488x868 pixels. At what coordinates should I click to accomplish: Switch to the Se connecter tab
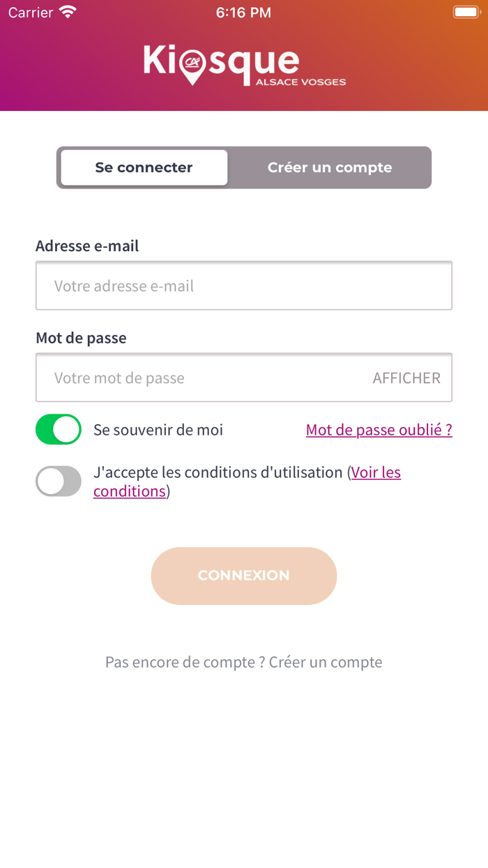(x=144, y=167)
